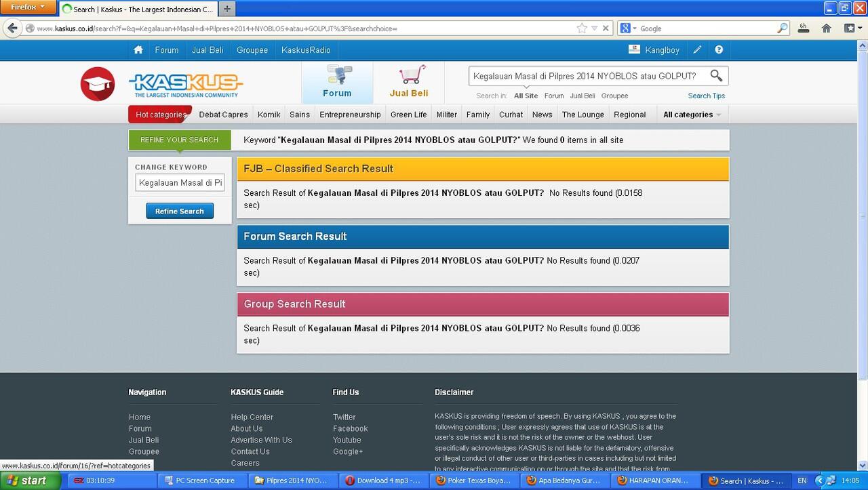Open Google+ footer link
Screen dimensions: 868x490
[348, 451]
